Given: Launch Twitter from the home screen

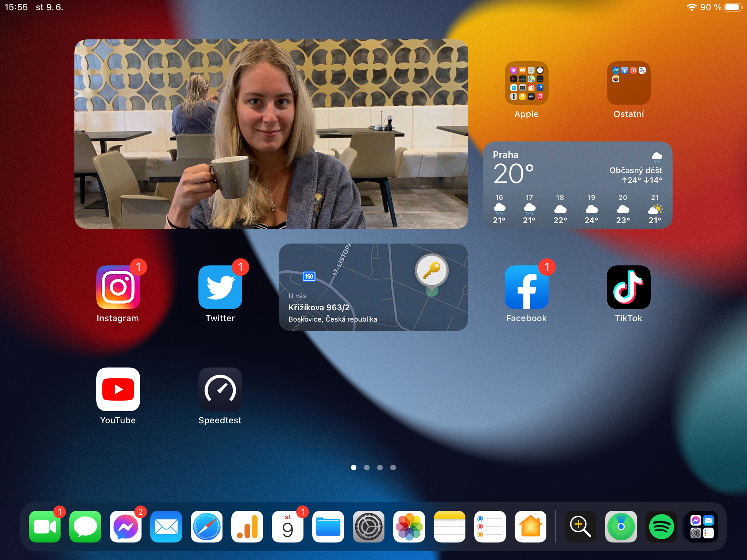Looking at the screenshot, I should point(220,287).
